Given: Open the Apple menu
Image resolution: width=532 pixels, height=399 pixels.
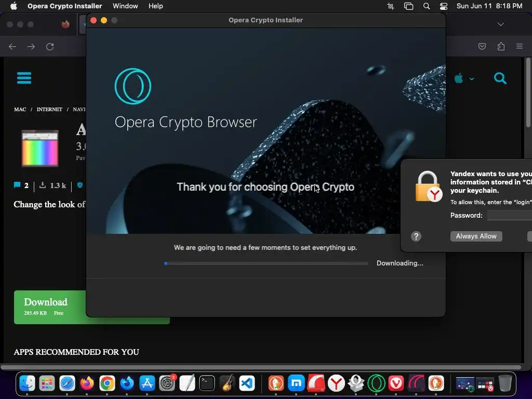Looking at the screenshot, I should point(14,6).
